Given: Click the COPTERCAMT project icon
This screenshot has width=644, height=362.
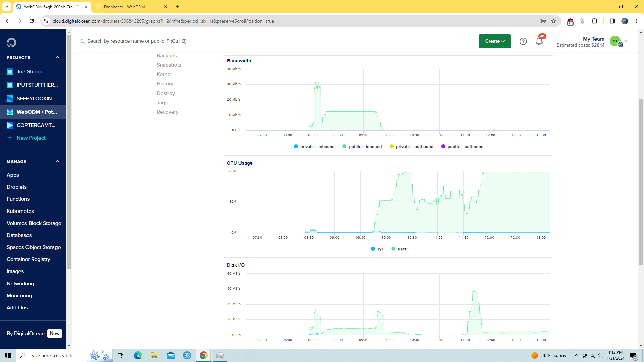Looking at the screenshot, I should click(10, 125).
